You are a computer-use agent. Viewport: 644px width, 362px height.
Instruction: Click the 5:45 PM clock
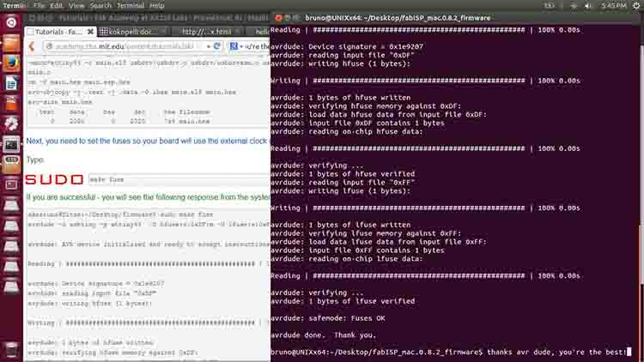(x=614, y=6)
